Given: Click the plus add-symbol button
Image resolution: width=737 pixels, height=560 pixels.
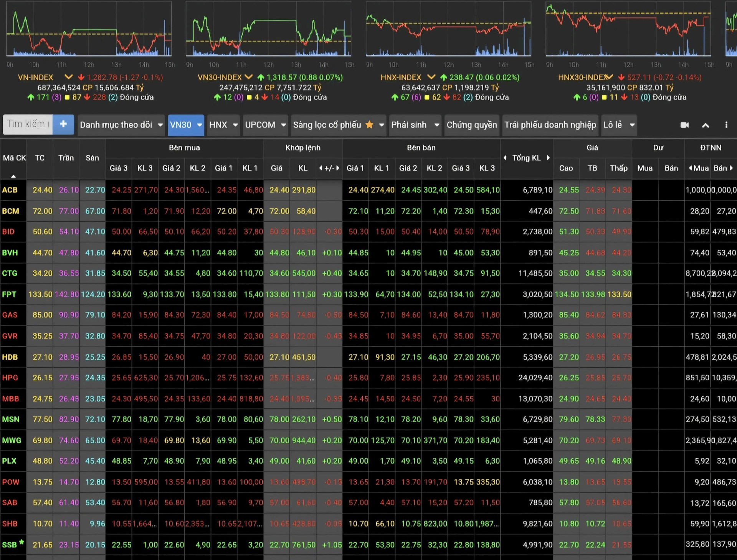Looking at the screenshot, I should click(63, 124).
